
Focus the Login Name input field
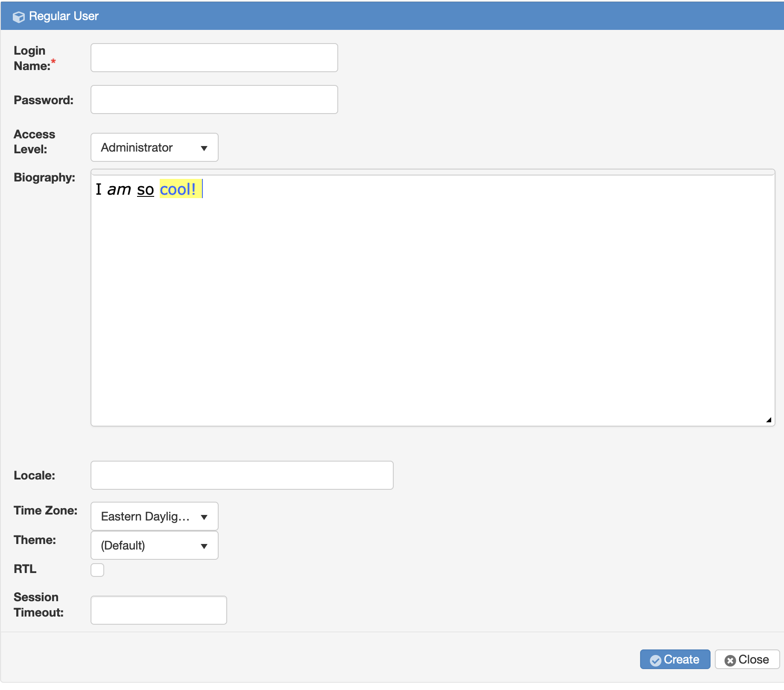tap(214, 58)
